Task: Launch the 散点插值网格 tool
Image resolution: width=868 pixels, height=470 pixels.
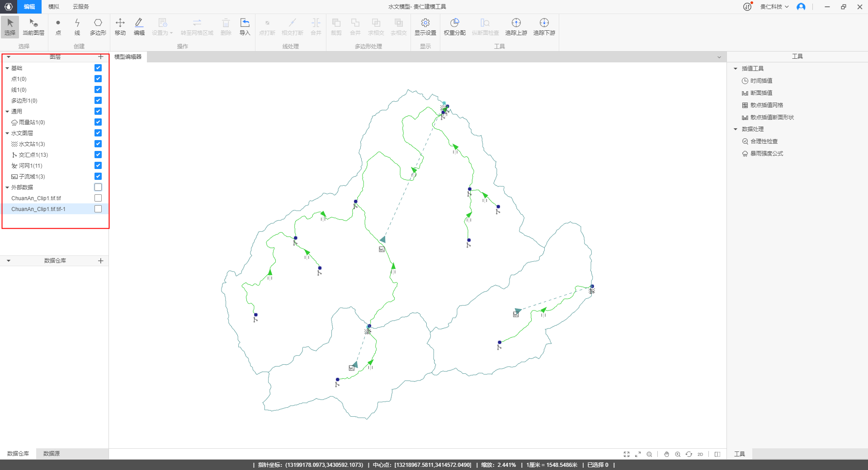Action: (766, 105)
